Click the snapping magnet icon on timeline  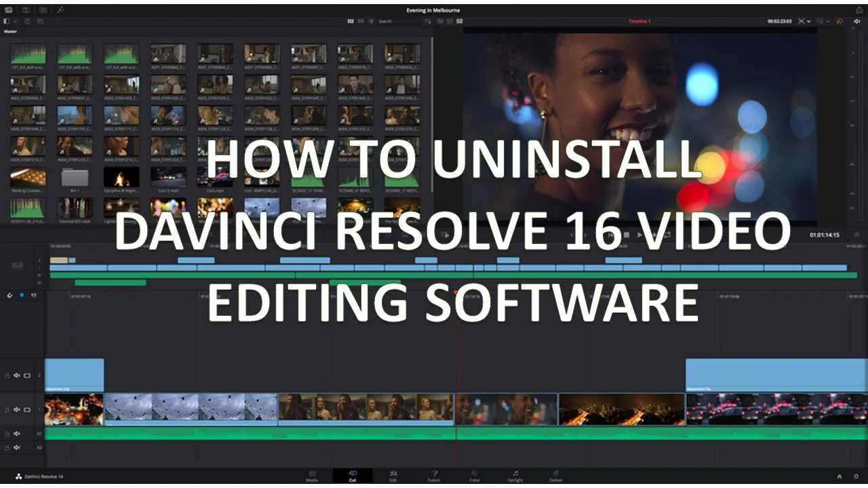9,296
